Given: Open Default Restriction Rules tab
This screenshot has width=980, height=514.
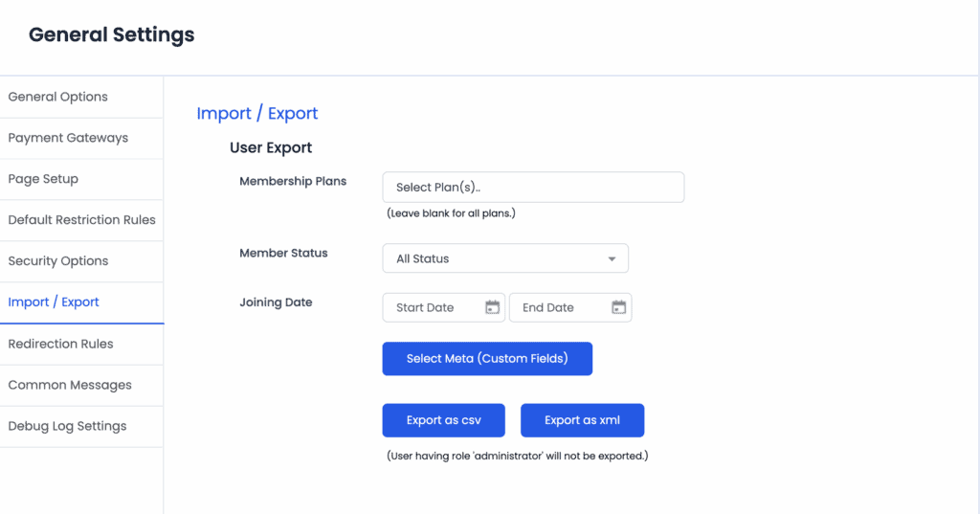Looking at the screenshot, I should (x=81, y=220).
